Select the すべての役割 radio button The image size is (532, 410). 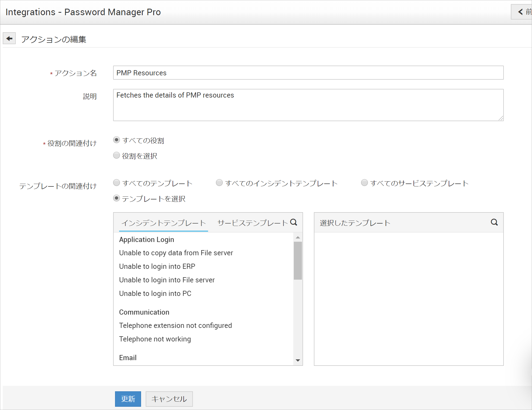[116, 140]
